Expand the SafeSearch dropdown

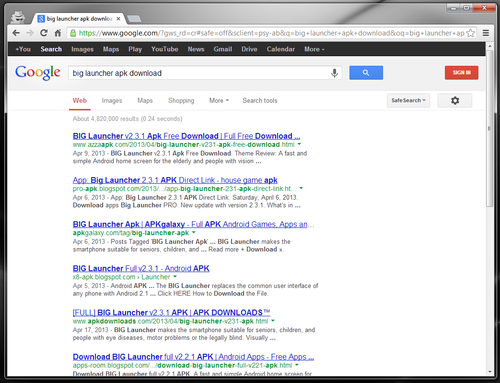click(408, 100)
